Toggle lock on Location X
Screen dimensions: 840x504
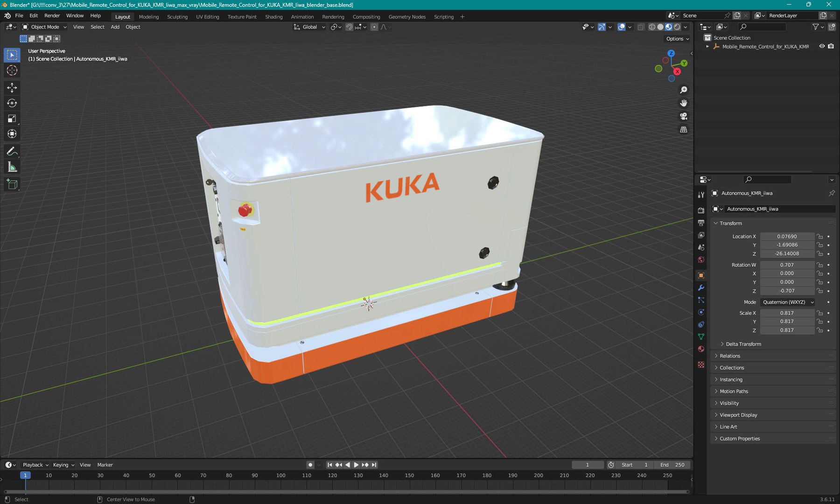820,237
